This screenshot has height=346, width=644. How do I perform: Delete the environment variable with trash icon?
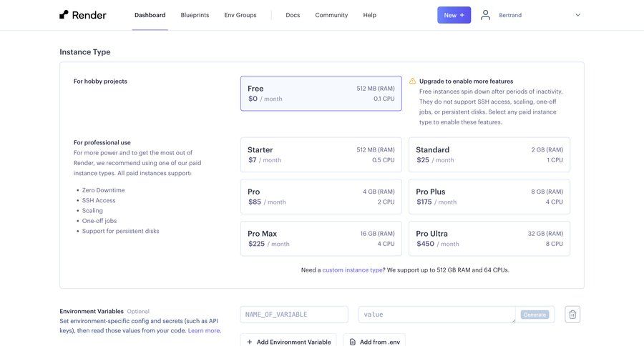point(572,315)
